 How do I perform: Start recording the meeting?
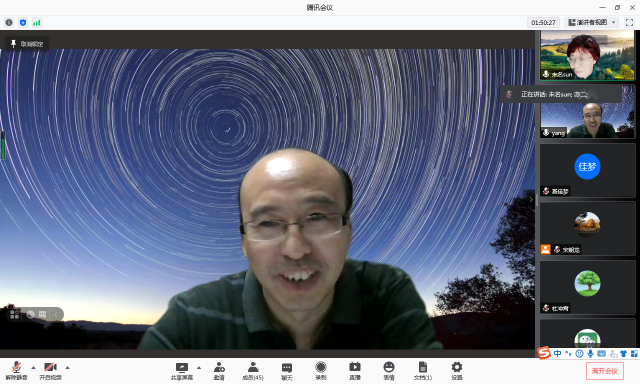click(321, 371)
